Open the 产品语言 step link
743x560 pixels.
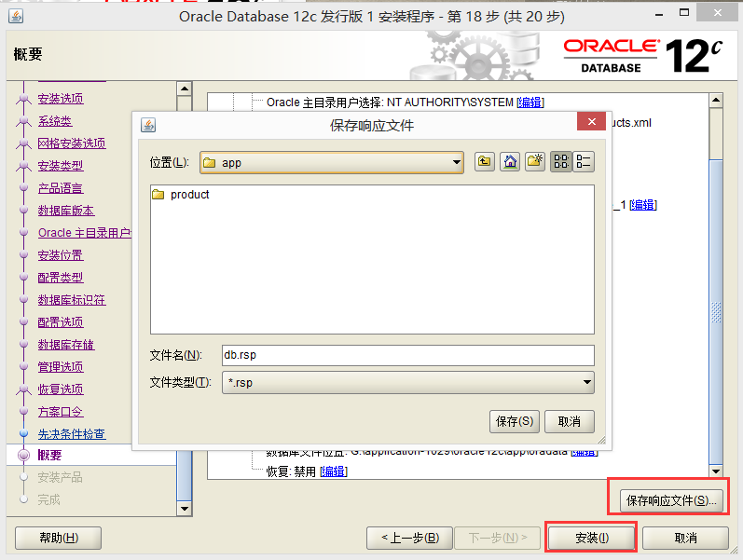point(61,188)
